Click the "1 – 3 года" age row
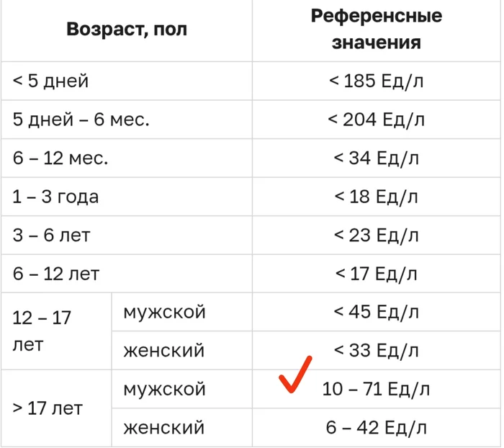This screenshot has width=504, height=448. point(55,197)
